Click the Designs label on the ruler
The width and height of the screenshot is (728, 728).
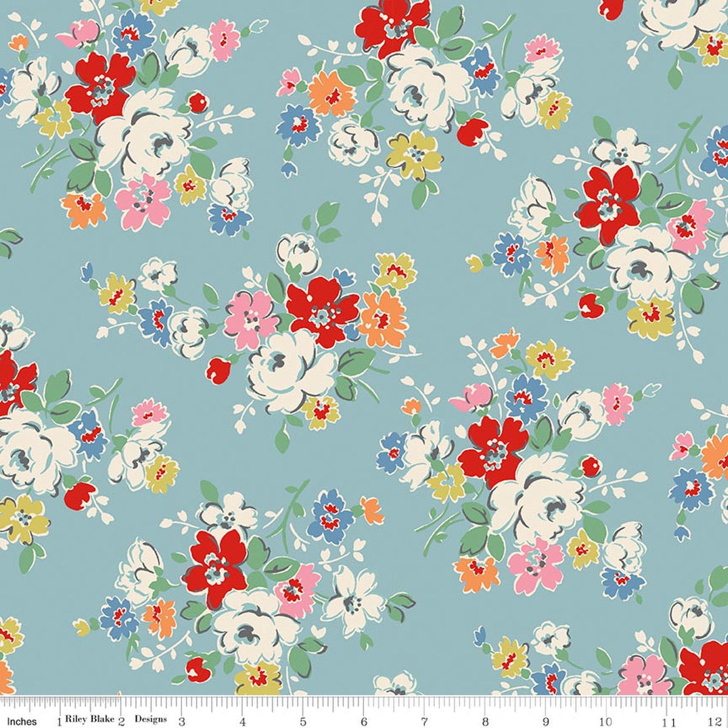click(x=150, y=719)
